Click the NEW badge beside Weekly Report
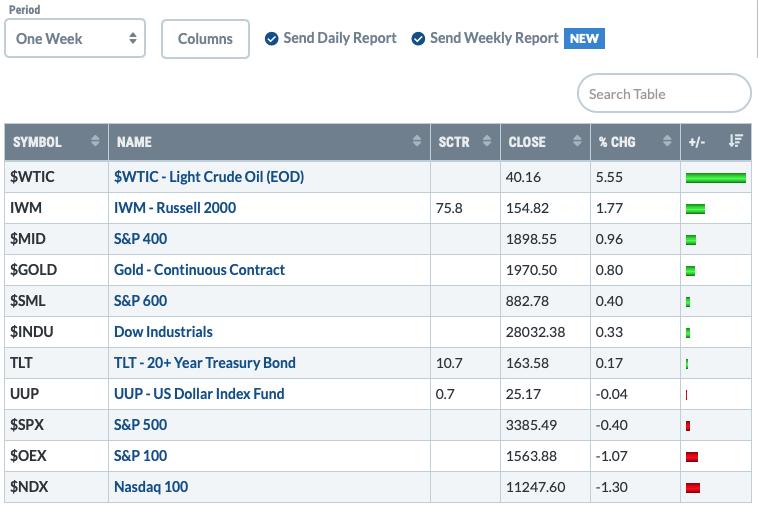Viewport: 758px width, 508px height. point(584,38)
